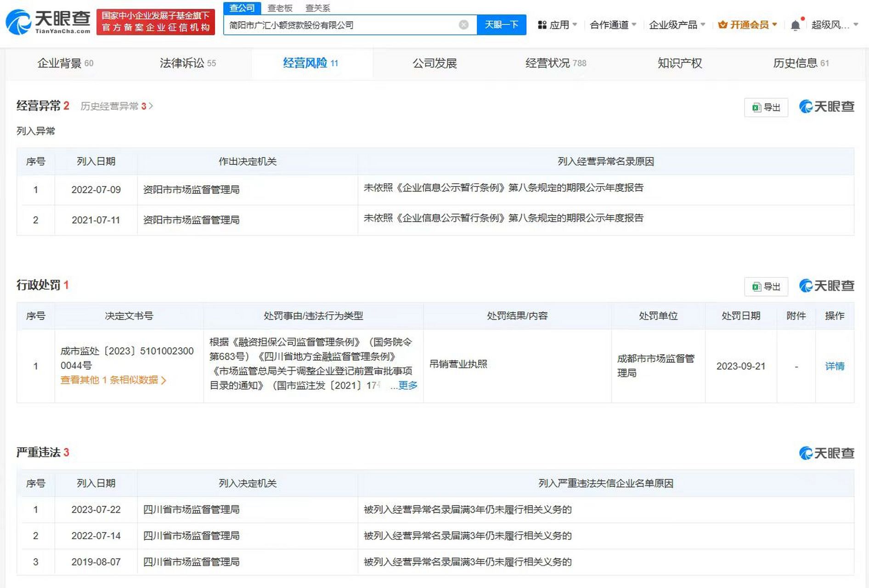
Task: Expand the 合作通道 dropdown
Action: 613,25
